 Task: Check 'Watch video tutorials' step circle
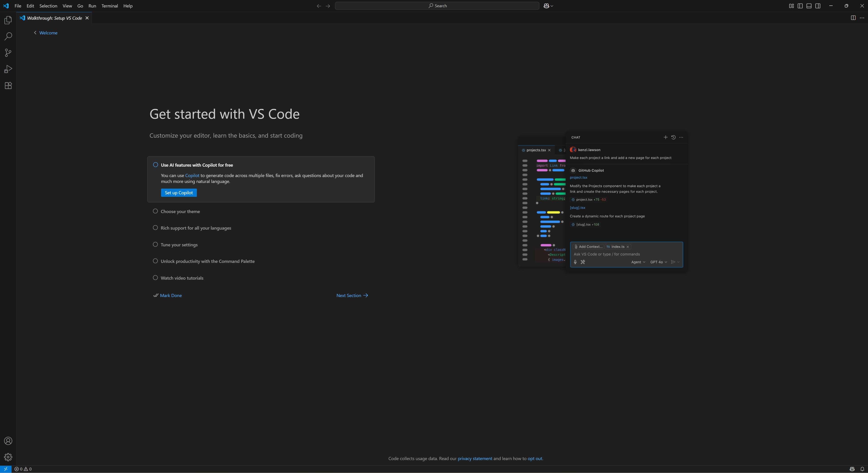pos(155,278)
